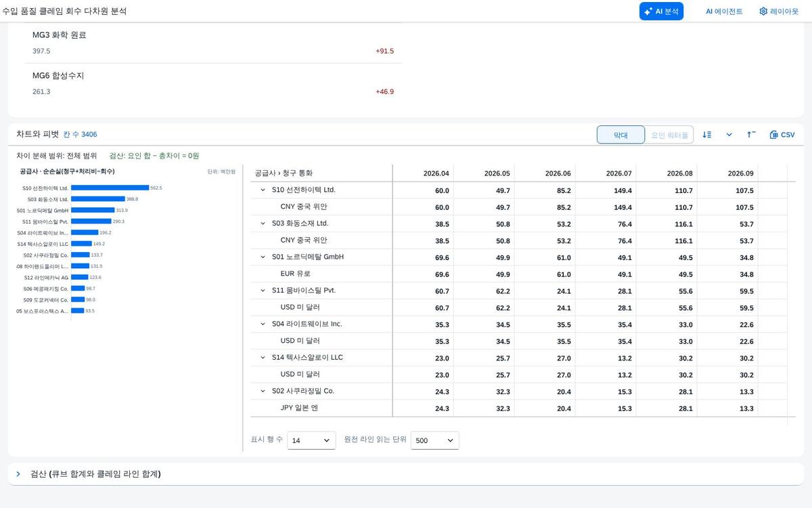Screen dimensions: 812x508
Task: Click the S03 화동소재 bar labeled 388.8
Action: tap(98, 199)
